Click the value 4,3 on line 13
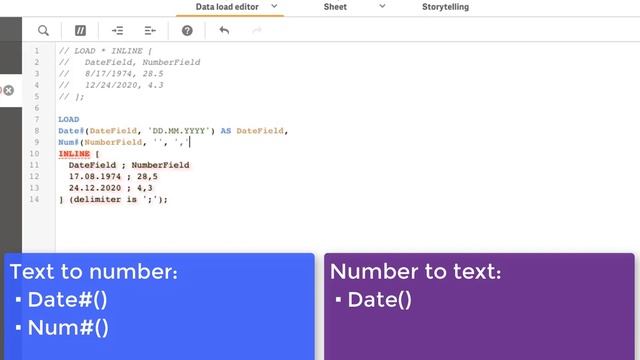The width and height of the screenshot is (640, 360). point(144,188)
